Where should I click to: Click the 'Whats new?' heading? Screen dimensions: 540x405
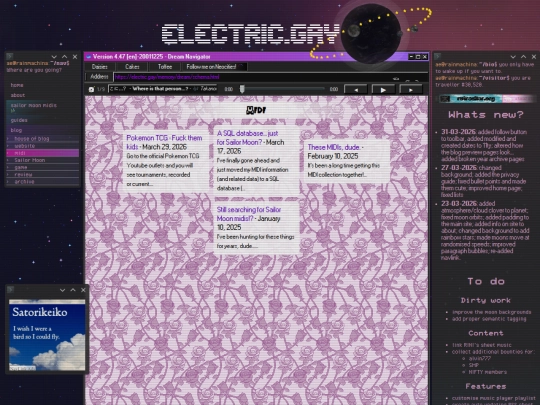(486, 115)
